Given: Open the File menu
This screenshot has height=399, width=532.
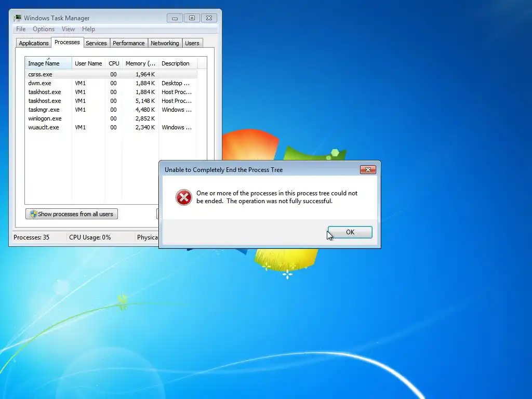Looking at the screenshot, I should pyautogui.click(x=21, y=29).
